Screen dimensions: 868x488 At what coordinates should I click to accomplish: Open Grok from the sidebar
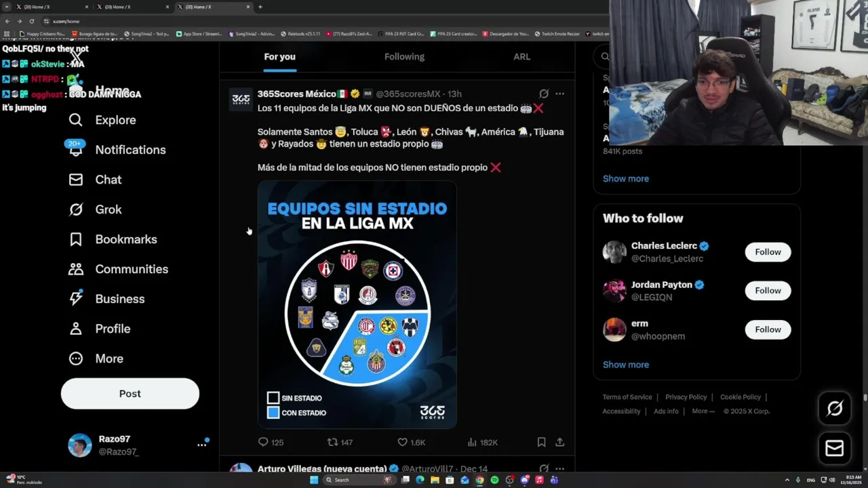(x=95, y=209)
